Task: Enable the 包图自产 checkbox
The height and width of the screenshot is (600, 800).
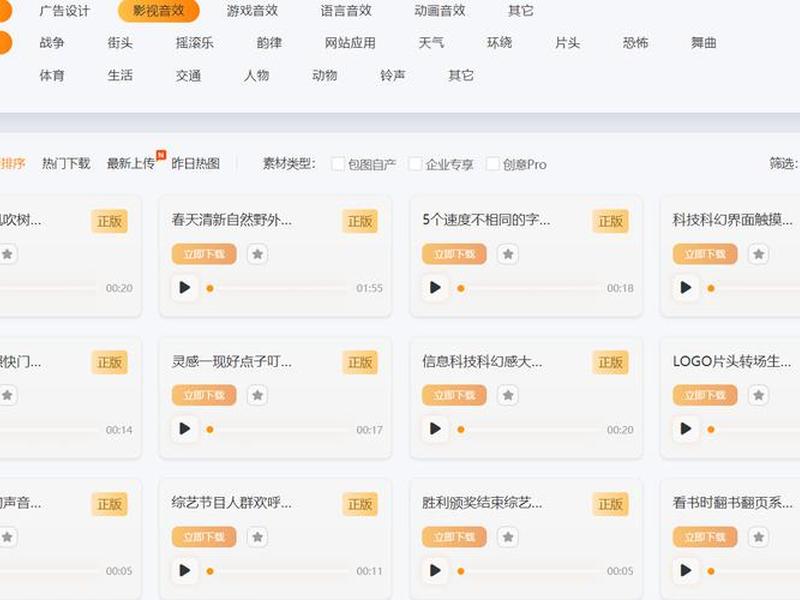Action: [338, 164]
